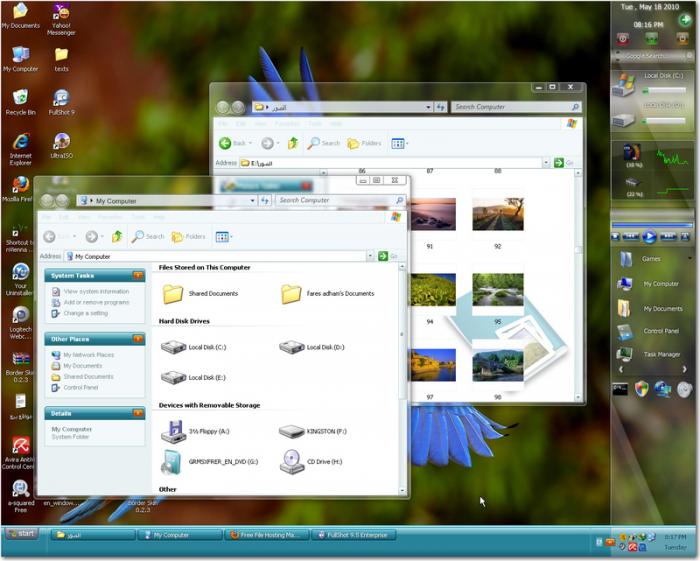
Task: Click Change a setting link
Action: [x=86, y=313]
